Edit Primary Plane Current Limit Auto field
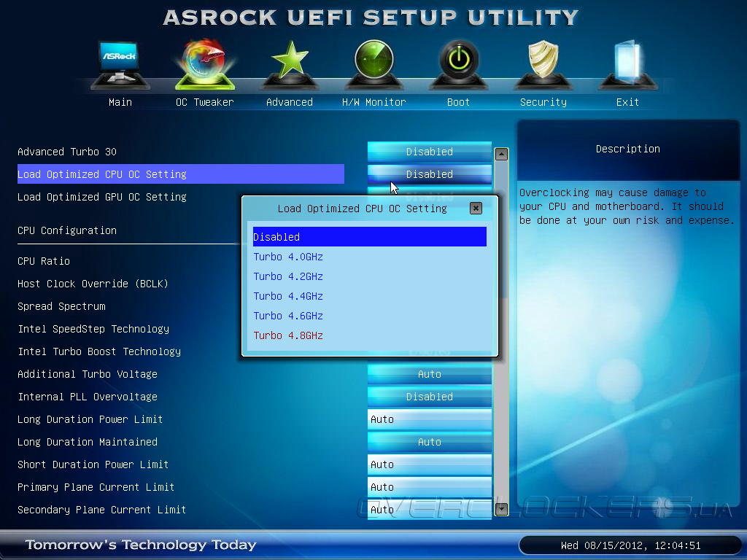 429,487
